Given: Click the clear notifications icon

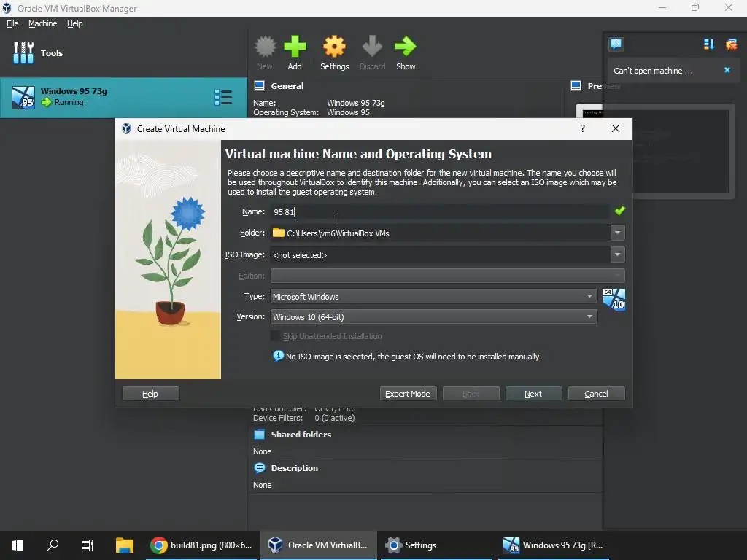Looking at the screenshot, I should pyautogui.click(x=731, y=44).
